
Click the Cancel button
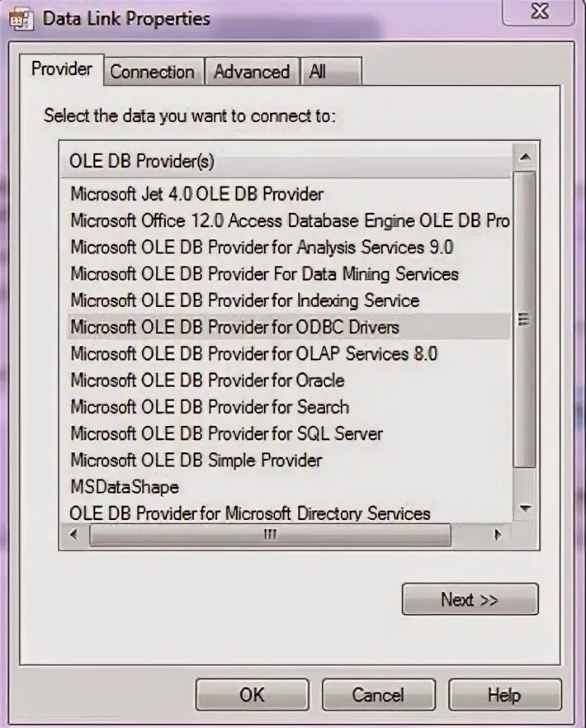(378, 695)
